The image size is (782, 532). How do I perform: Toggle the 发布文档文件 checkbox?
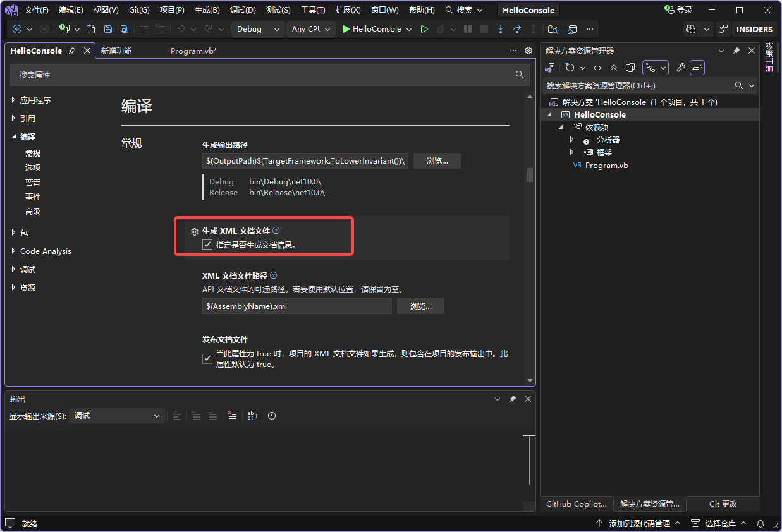point(207,359)
